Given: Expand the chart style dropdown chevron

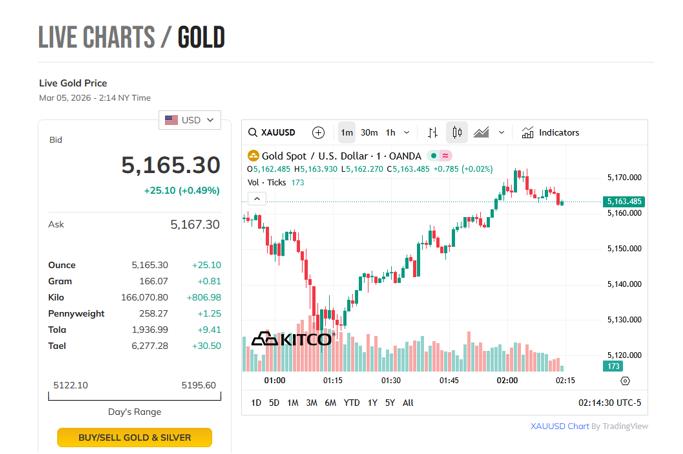Looking at the screenshot, I should pyautogui.click(x=501, y=133).
